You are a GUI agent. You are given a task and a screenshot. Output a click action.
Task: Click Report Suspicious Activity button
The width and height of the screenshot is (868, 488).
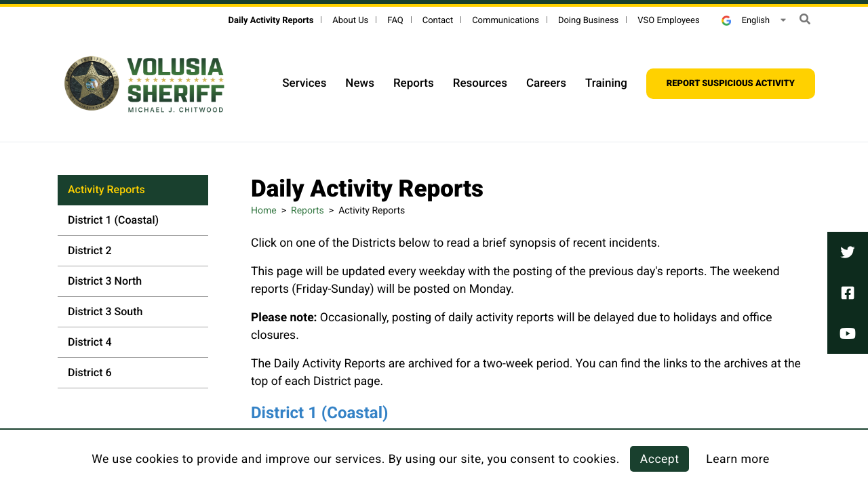click(x=730, y=83)
